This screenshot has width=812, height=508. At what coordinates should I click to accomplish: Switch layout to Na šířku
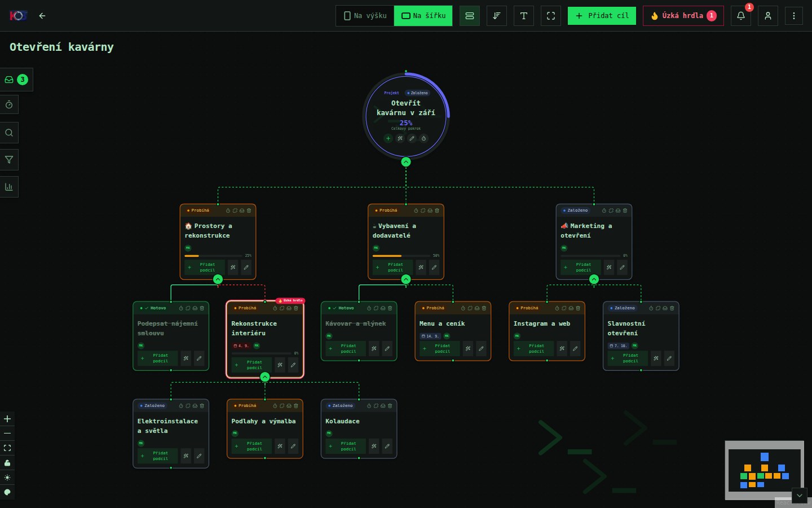pos(423,16)
